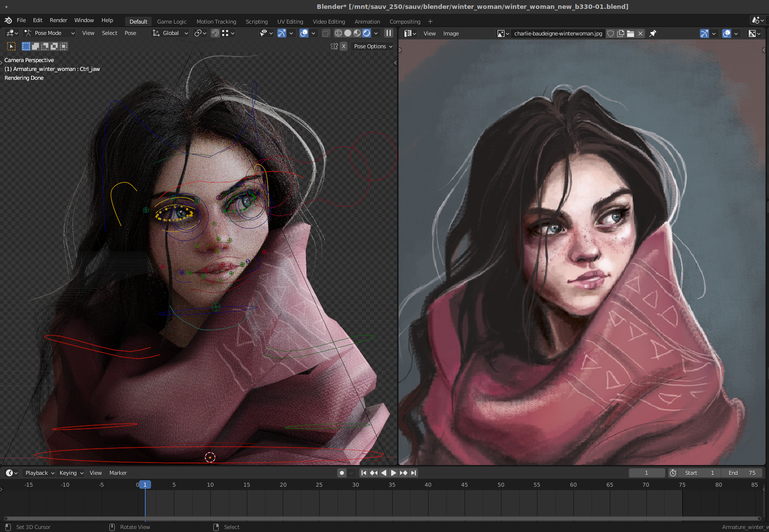Edit the charlie-baudeigne-winterwoman.jpg image name field
Image resolution: width=769 pixels, height=532 pixels.
[558, 33]
